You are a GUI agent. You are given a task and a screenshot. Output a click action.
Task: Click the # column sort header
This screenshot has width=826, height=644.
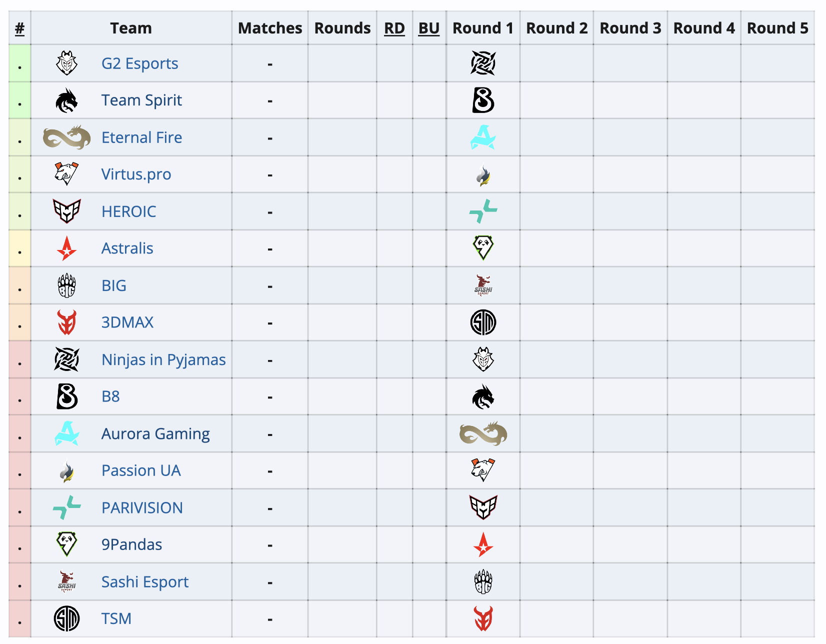(19, 28)
